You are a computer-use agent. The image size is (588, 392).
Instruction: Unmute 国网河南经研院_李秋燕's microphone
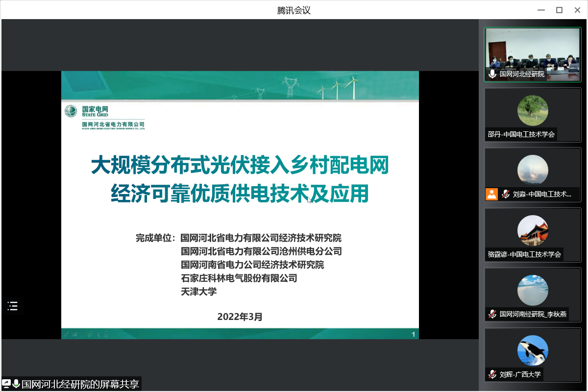(491, 314)
